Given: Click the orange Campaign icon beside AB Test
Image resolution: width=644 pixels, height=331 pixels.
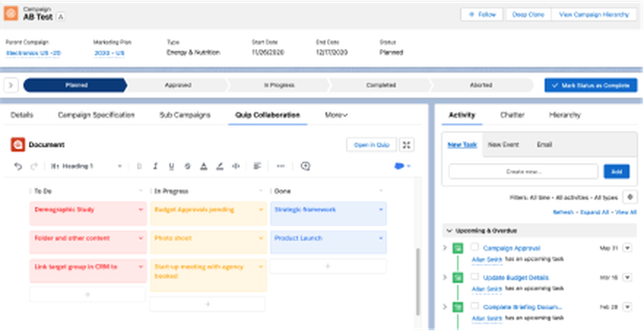Looking at the screenshot, I should click(x=11, y=14).
